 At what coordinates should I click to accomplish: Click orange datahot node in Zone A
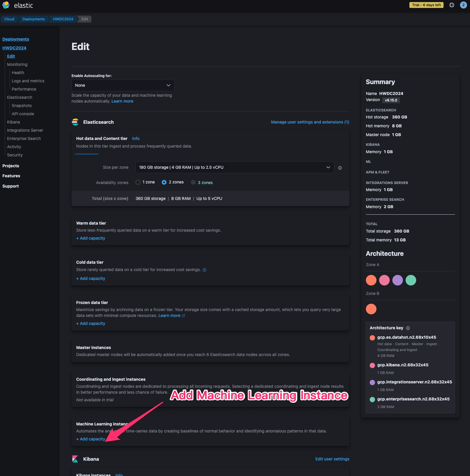click(x=371, y=280)
